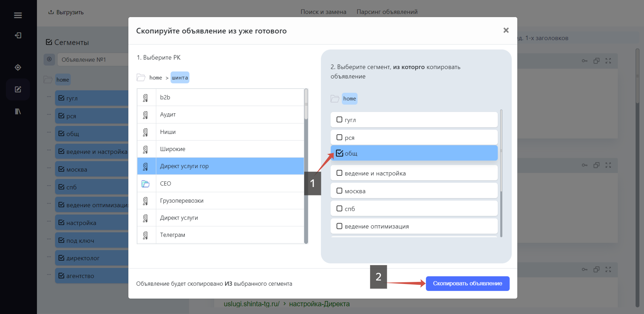Toggle the Сегменты header checkbox icon
The height and width of the screenshot is (314, 644).
[49, 42]
